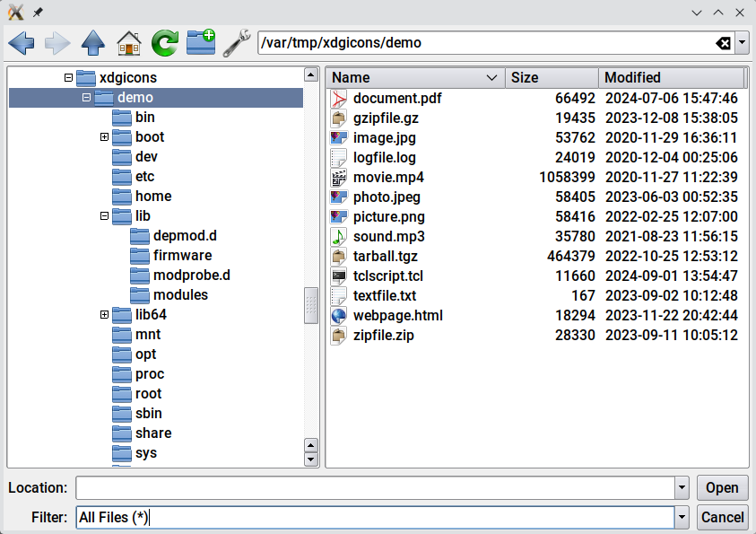
Task: Collapse the lib folder tree node
Action: [x=104, y=216]
